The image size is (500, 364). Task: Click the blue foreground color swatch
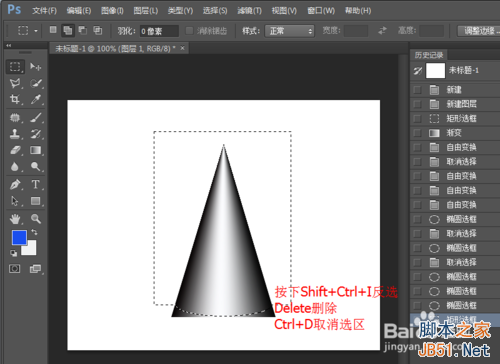pyautogui.click(x=19, y=237)
